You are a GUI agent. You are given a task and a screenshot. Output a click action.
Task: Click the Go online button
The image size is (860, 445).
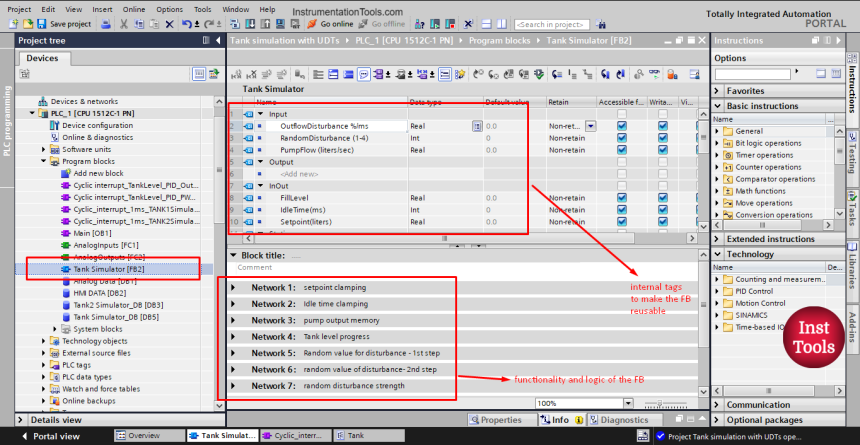330,24
